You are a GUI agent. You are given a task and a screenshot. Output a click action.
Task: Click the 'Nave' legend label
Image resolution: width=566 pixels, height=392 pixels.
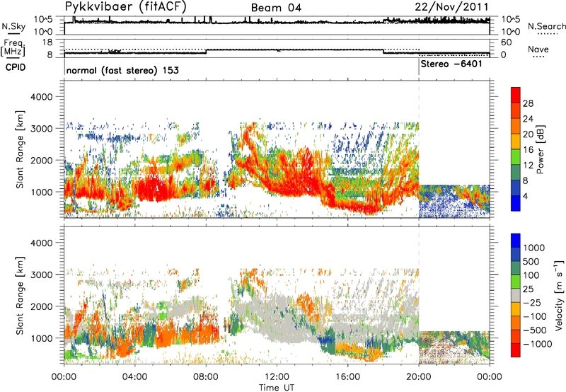point(538,49)
